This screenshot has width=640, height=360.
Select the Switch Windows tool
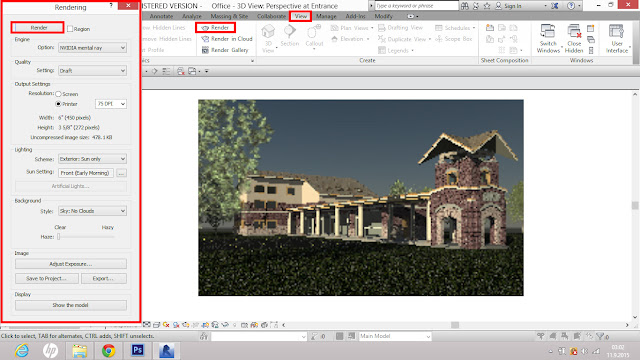tap(548, 38)
